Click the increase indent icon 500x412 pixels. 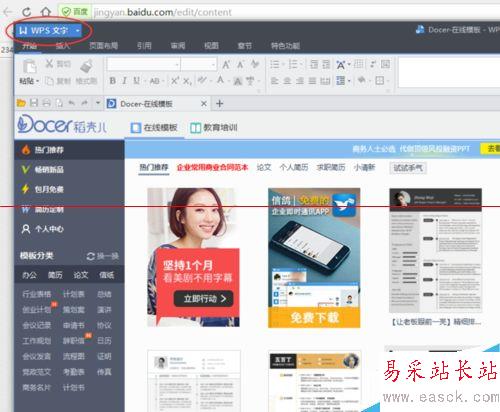pyautogui.click(x=326, y=64)
